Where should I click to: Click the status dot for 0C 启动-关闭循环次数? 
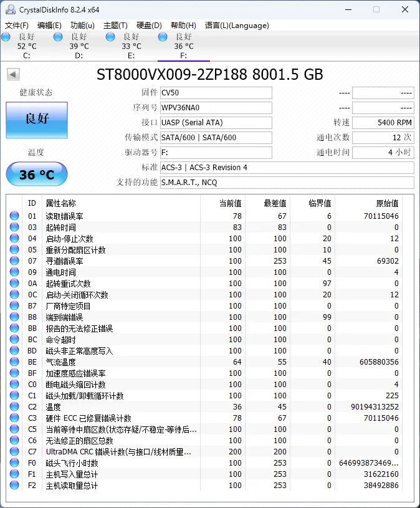pyautogui.click(x=14, y=294)
